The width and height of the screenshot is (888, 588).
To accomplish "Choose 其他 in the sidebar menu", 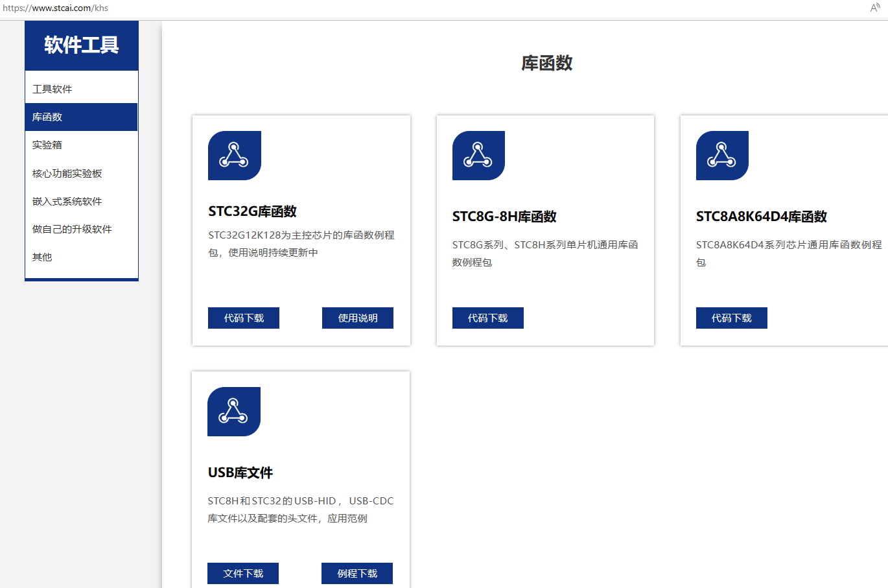I will click(x=82, y=257).
